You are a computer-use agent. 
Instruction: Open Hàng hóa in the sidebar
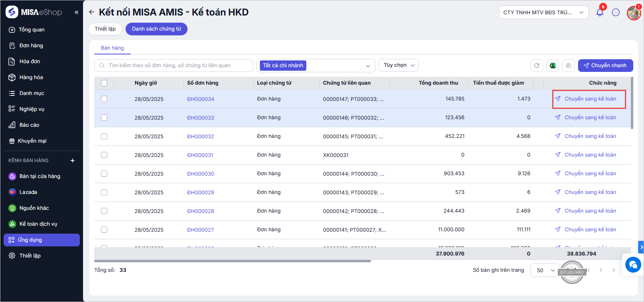(42, 77)
